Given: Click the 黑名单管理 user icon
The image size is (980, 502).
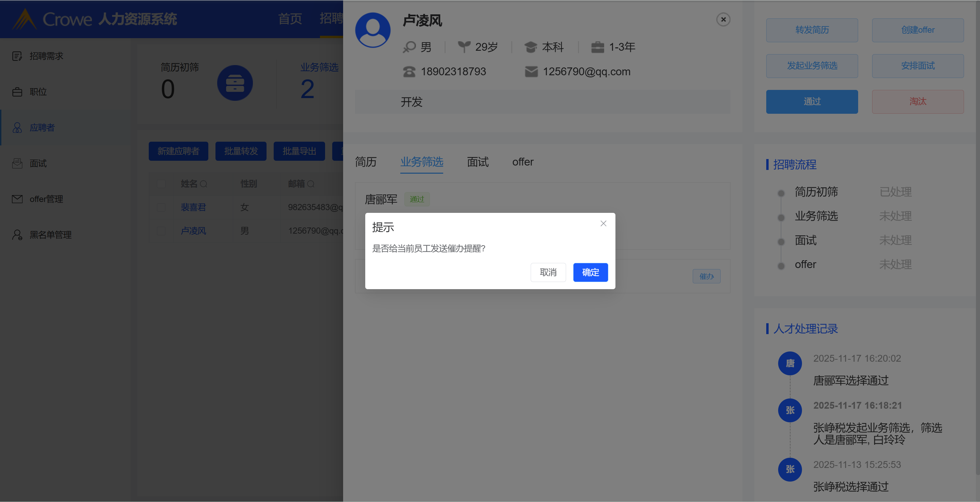Looking at the screenshot, I should [x=17, y=235].
